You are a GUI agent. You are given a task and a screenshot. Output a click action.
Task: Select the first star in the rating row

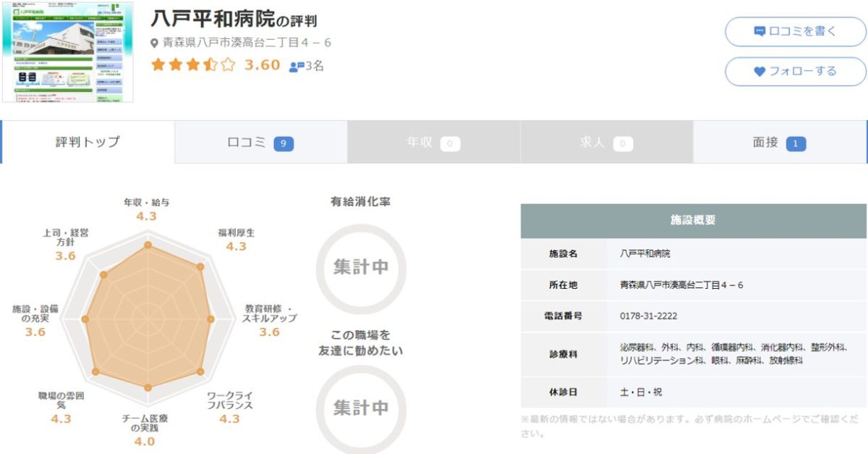[159, 65]
